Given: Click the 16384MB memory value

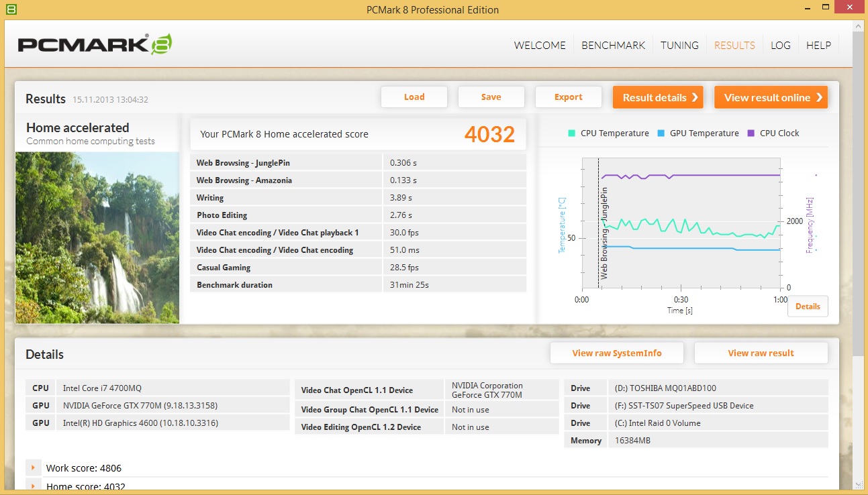Looking at the screenshot, I should (x=632, y=441).
